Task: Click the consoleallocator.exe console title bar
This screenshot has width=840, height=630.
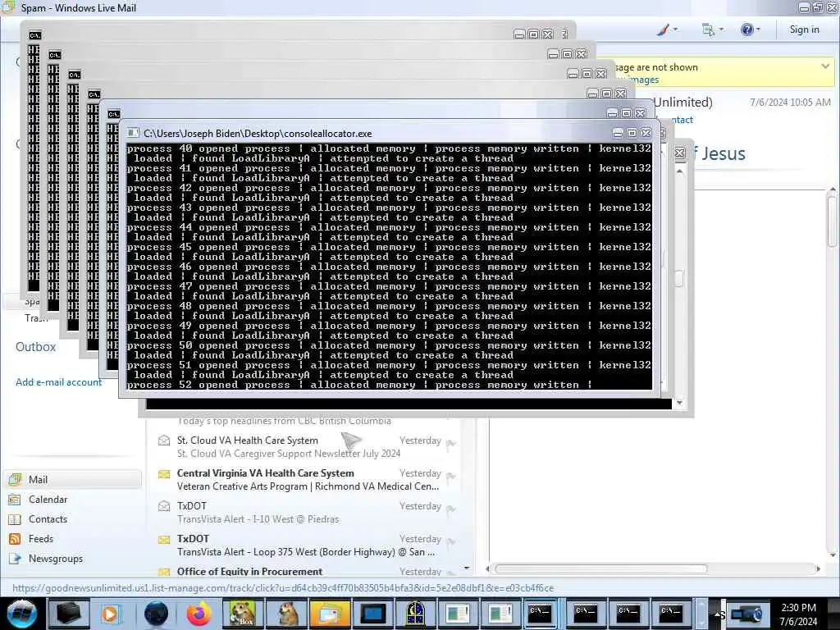Action: pyautogui.click(x=370, y=133)
